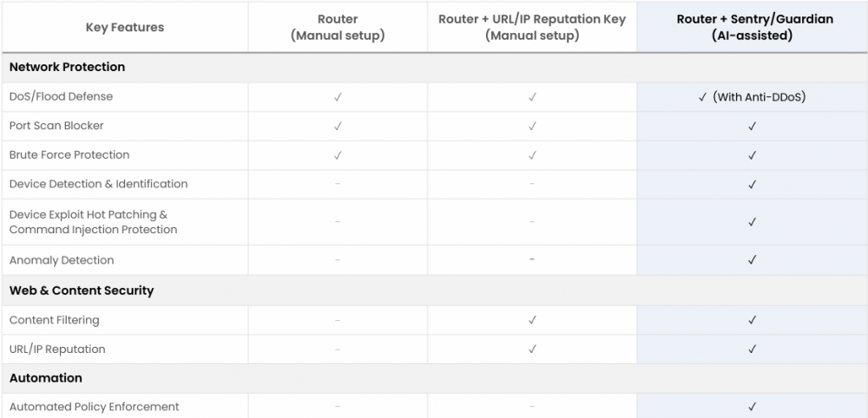
Task: Select the 'Router + Sentry/Guardian (AI-assisted)' column header
Action: click(x=752, y=27)
